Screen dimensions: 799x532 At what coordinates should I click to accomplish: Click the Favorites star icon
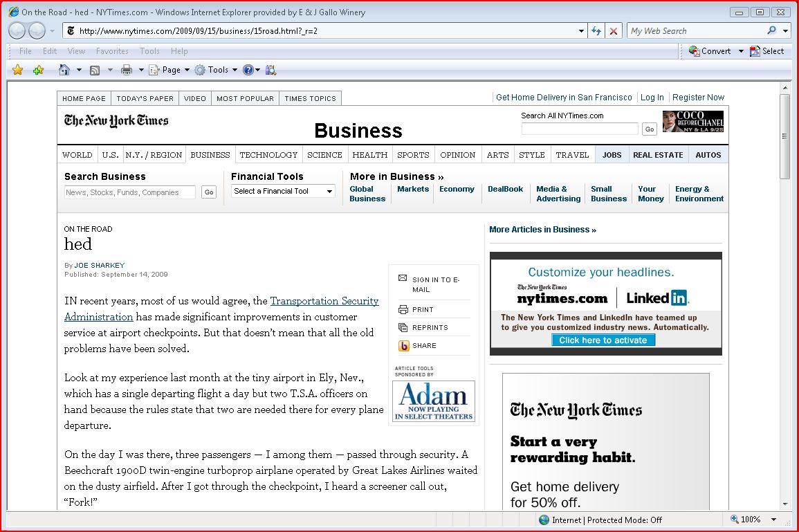(x=18, y=70)
